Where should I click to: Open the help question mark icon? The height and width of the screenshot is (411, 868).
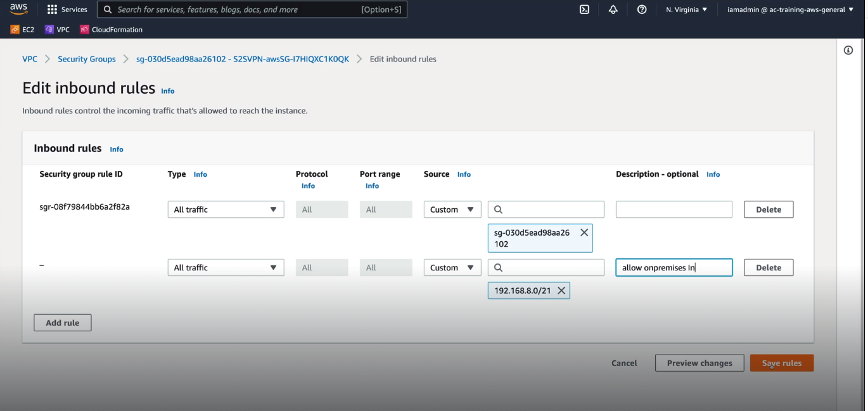point(642,9)
